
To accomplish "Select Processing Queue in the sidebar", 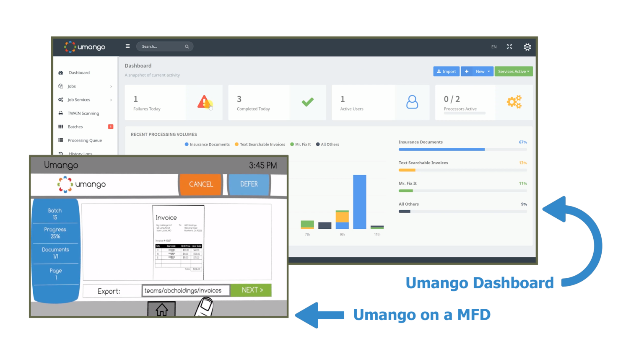I will click(84, 140).
